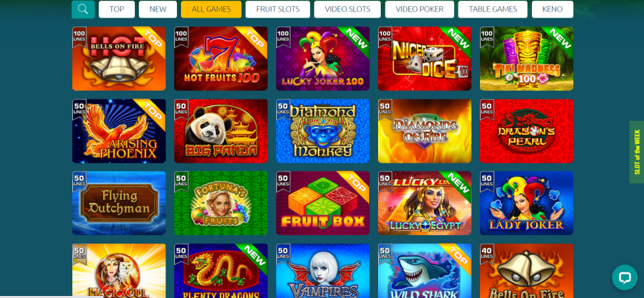Open the Tiki Madness 100 game
Image resolution: width=644 pixels, height=298 pixels.
pos(527,58)
